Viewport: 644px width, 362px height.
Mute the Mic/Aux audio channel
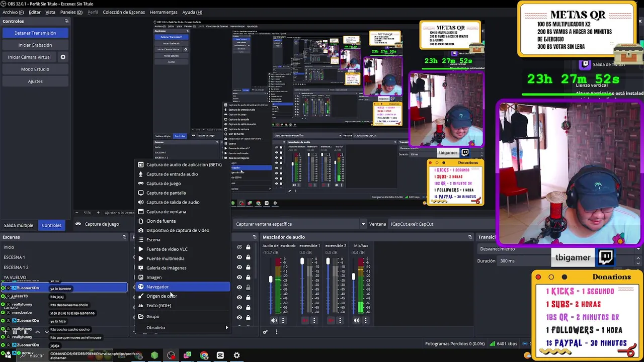356,320
